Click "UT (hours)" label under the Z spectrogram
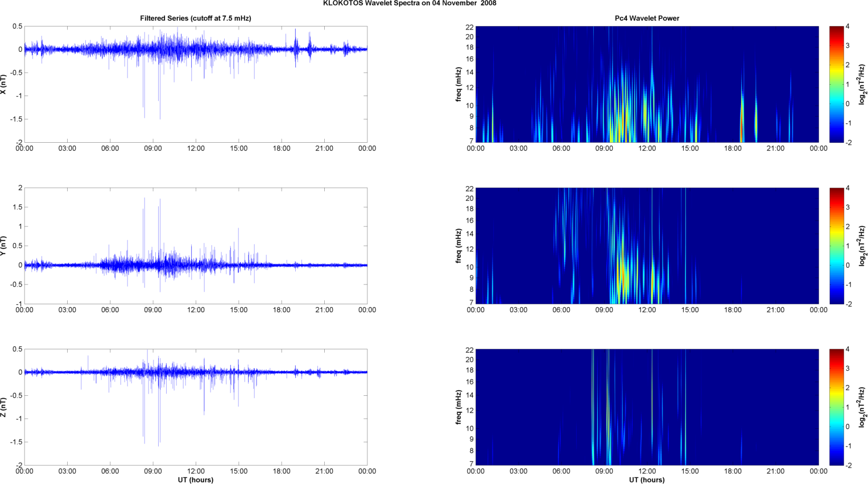The image size is (868, 484). 647,480
